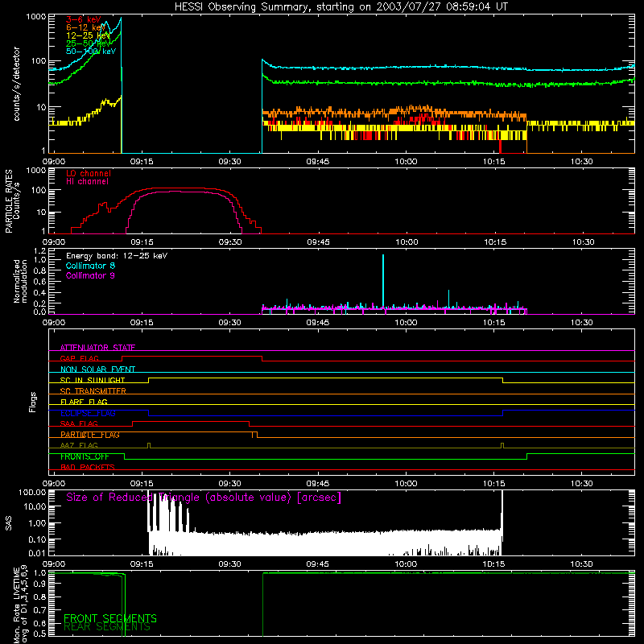Click the 1.2 tick on modulation axis

[39, 250]
